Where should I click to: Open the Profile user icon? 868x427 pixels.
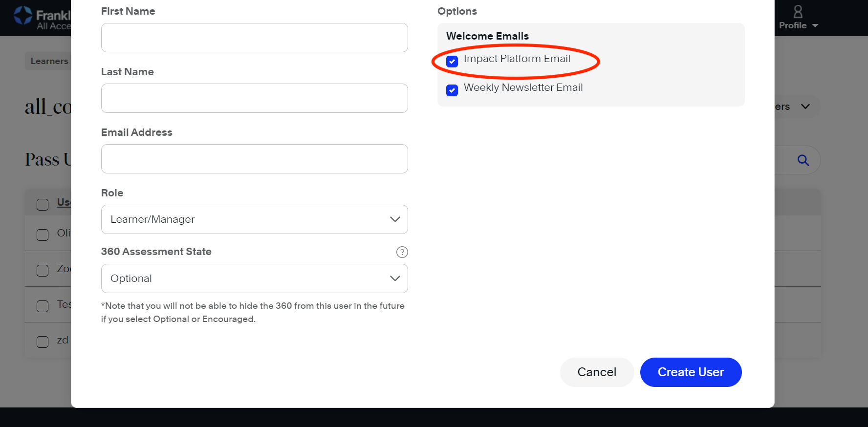pyautogui.click(x=798, y=11)
